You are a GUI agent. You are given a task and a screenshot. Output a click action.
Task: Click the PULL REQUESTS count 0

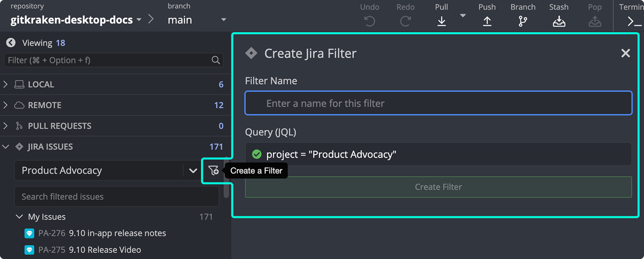click(x=221, y=126)
